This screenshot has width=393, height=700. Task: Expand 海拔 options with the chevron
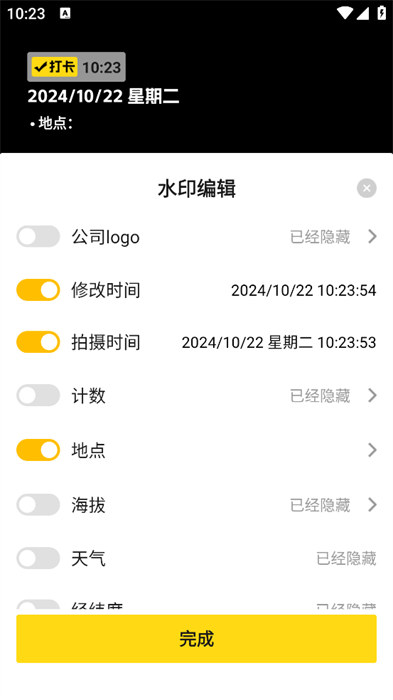(x=372, y=505)
